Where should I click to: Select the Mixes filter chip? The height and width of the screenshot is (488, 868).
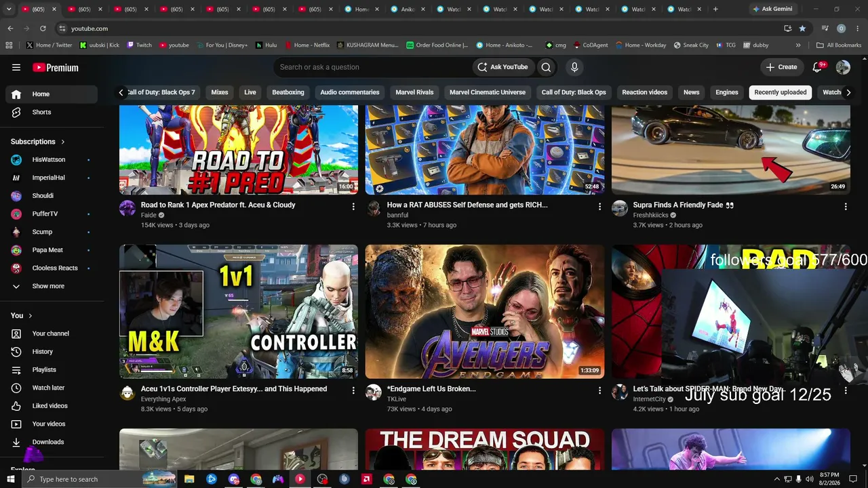pos(220,92)
